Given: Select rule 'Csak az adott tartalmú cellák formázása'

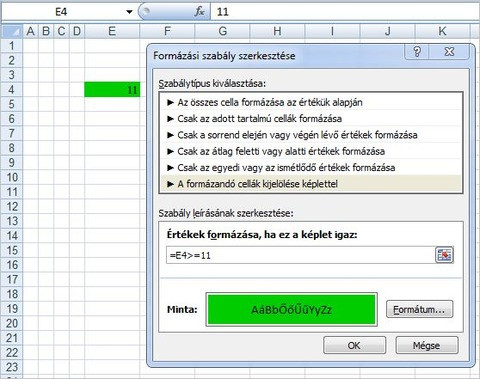Looking at the screenshot, I should coord(311,119).
